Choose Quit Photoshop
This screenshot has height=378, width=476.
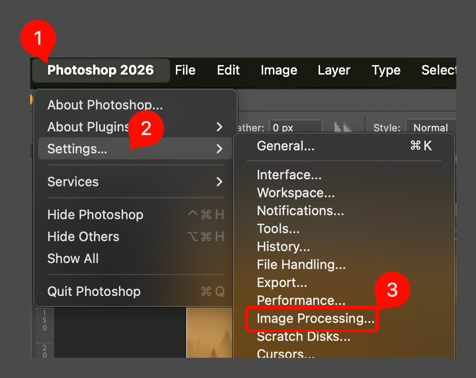pyautogui.click(x=135, y=292)
